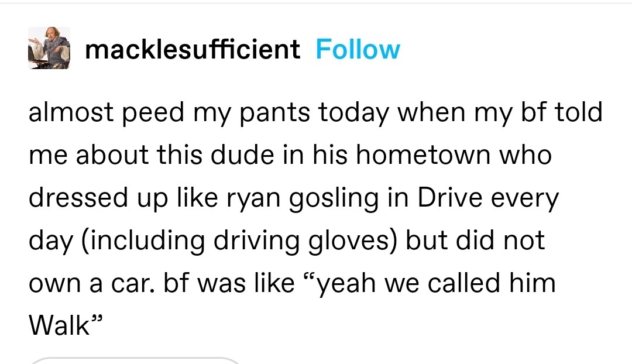The image size is (632, 364).
Task: Follow the macklesufficient blog
Action: [358, 50]
